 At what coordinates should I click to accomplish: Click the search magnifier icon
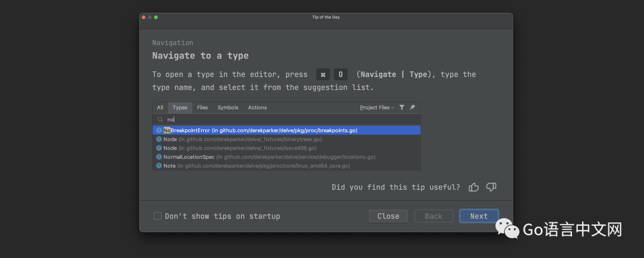point(160,119)
